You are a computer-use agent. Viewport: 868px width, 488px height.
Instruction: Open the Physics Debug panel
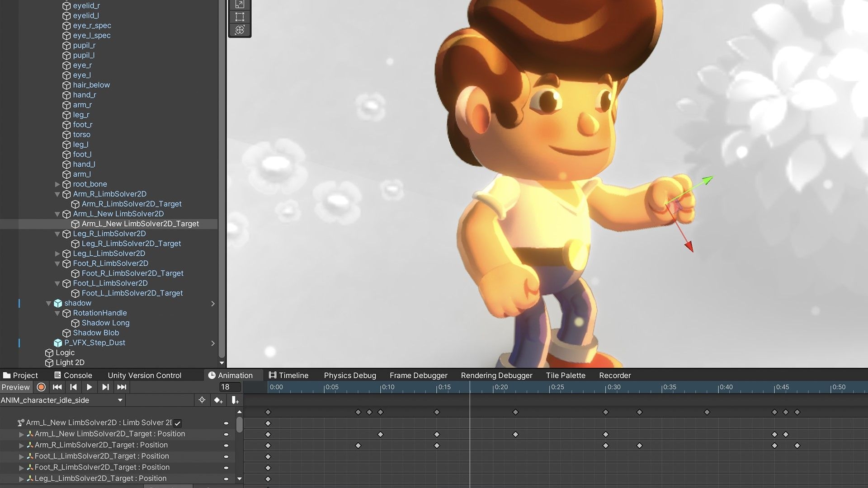349,375
